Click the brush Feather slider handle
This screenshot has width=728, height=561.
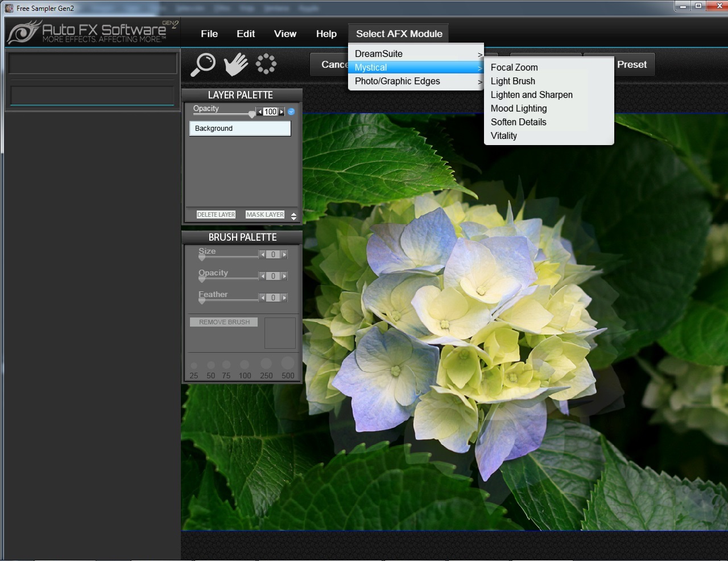201,300
